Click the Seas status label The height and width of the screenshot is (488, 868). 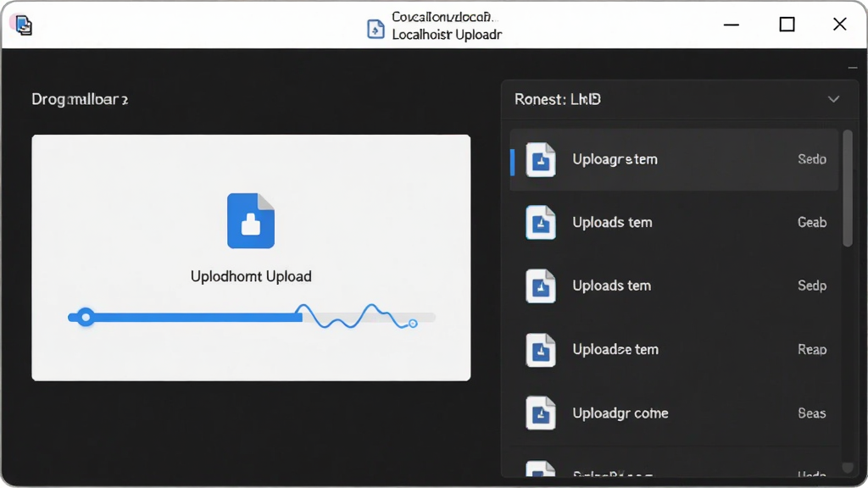coord(811,413)
